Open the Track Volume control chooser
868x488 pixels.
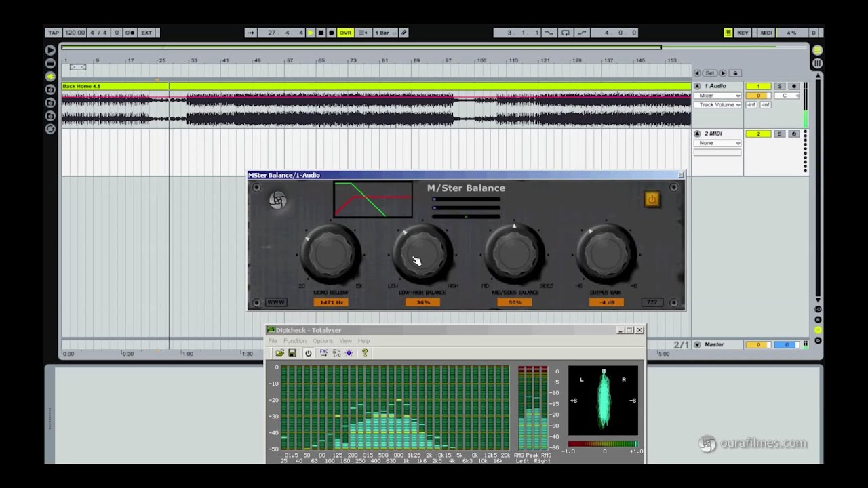(717, 105)
